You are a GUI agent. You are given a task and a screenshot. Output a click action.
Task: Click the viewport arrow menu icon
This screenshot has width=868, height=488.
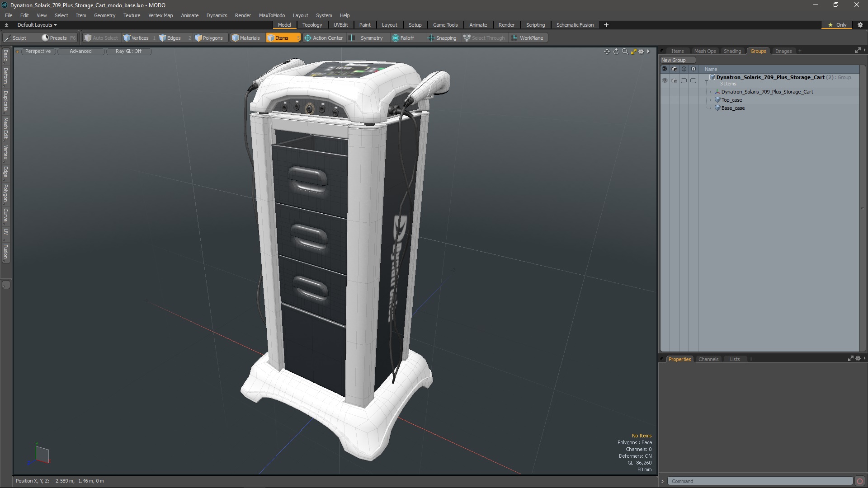[x=648, y=52]
